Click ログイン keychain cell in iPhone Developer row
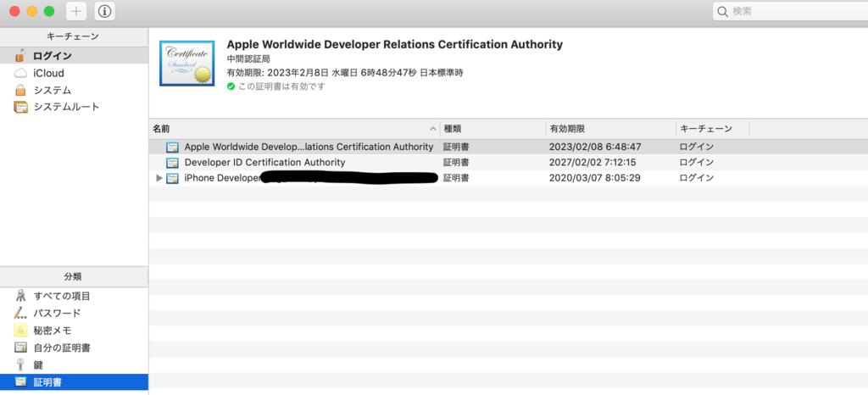The width and height of the screenshot is (868, 395). 697,178
